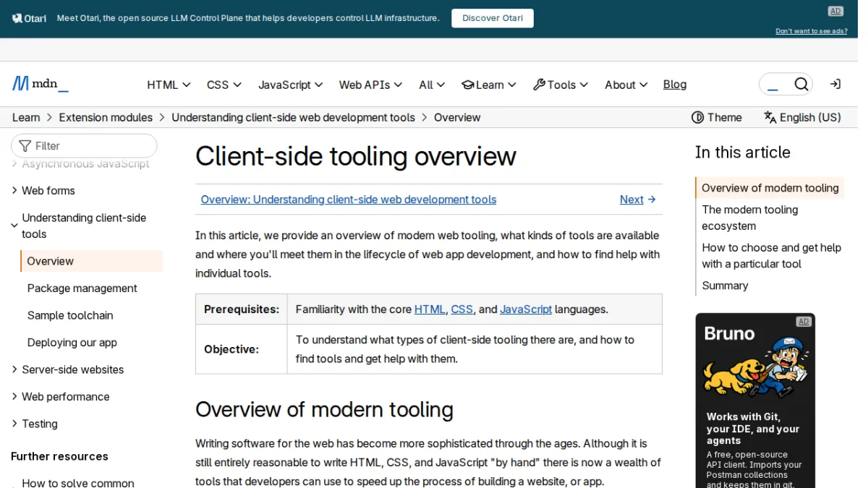Collapse Understanding client-side tools section in sidebar
Viewport: 868px width, 488px height.
pyautogui.click(x=84, y=226)
